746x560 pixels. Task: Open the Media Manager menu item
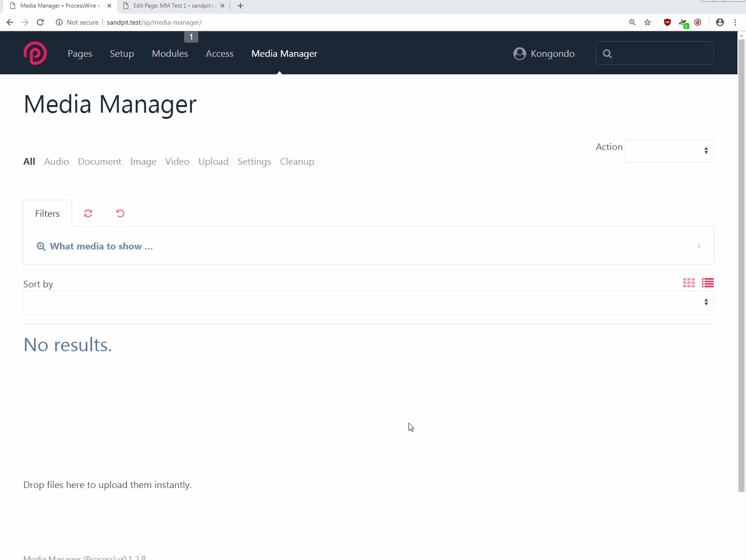coord(284,53)
